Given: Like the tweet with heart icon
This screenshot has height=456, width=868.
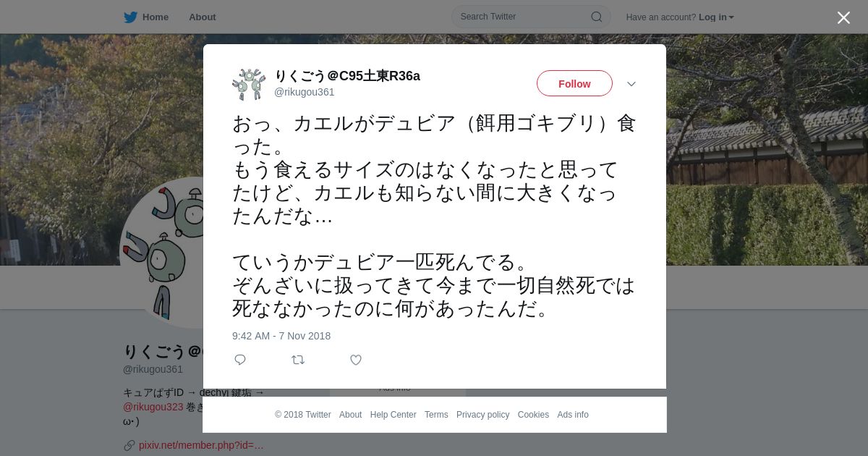Looking at the screenshot, I should 356,360.
